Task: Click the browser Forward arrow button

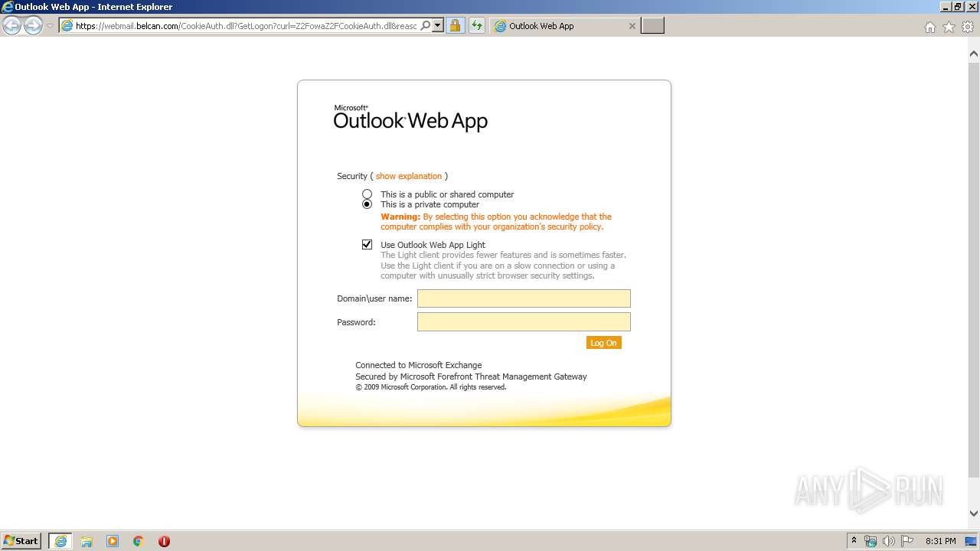Action: [x=33, y=26]
